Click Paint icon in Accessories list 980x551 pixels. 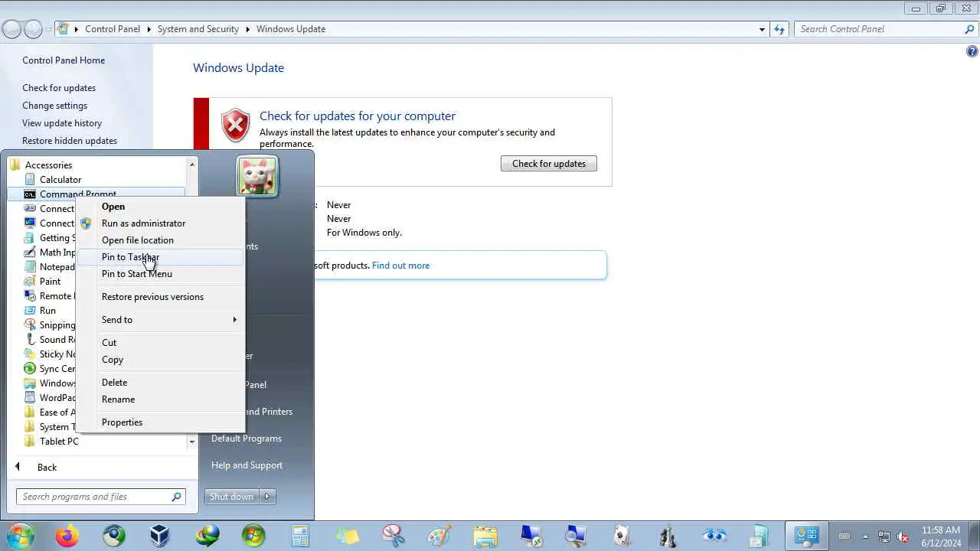click(x=30, y=281)
